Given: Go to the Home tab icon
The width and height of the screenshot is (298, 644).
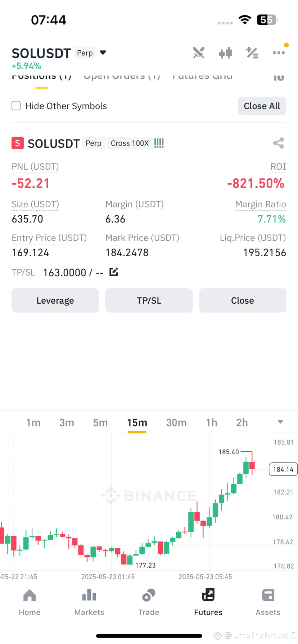Looking at the screenshot, I should pos(30,595).
